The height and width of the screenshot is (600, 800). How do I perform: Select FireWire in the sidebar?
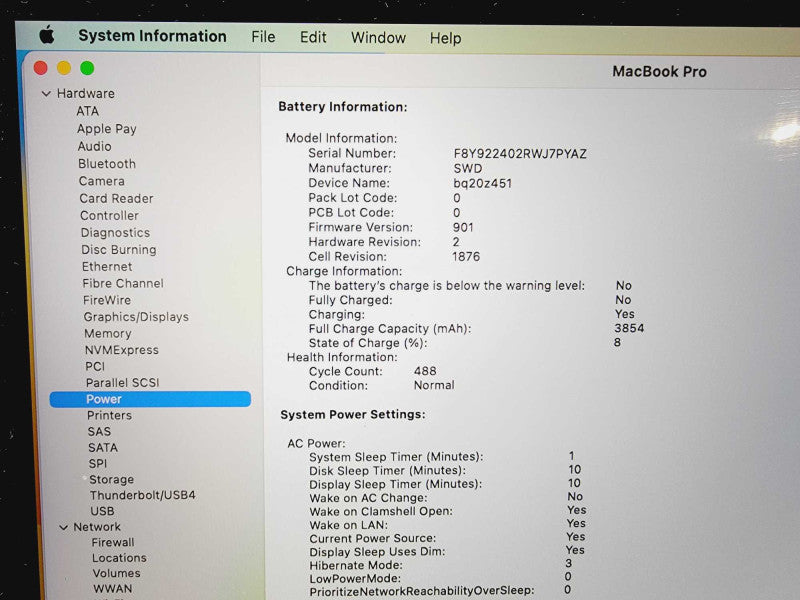[x=107, y=300]
